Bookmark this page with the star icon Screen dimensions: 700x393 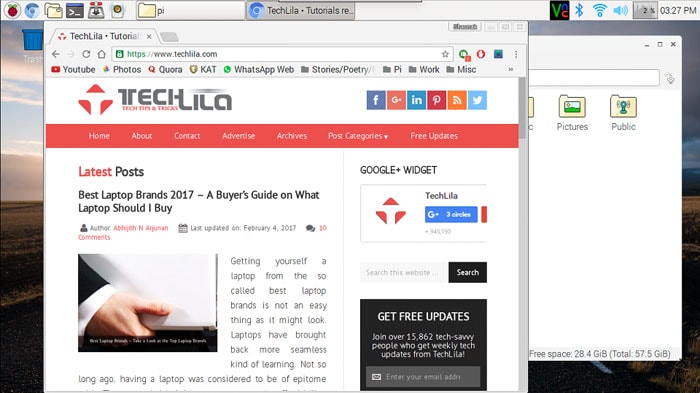pyautogui.click(x=445, y=54)
